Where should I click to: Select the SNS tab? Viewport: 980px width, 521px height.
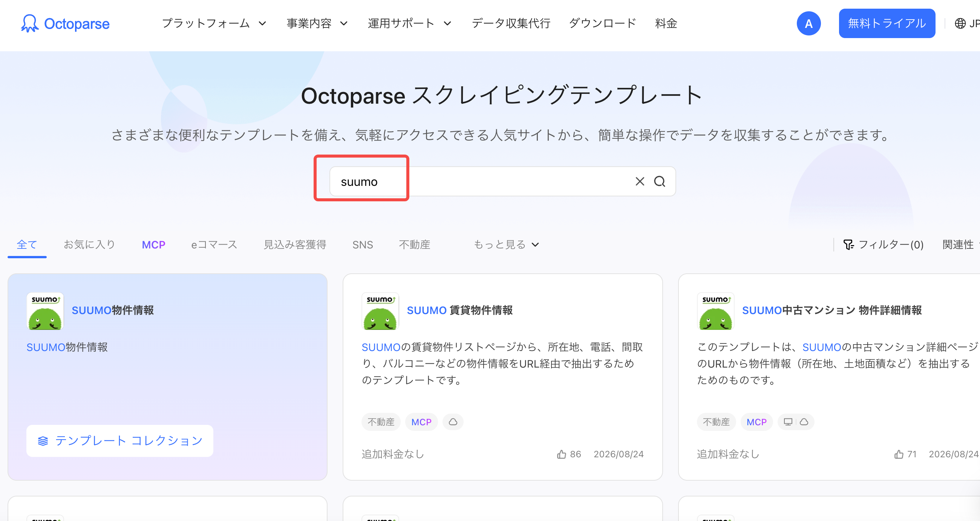363,245
